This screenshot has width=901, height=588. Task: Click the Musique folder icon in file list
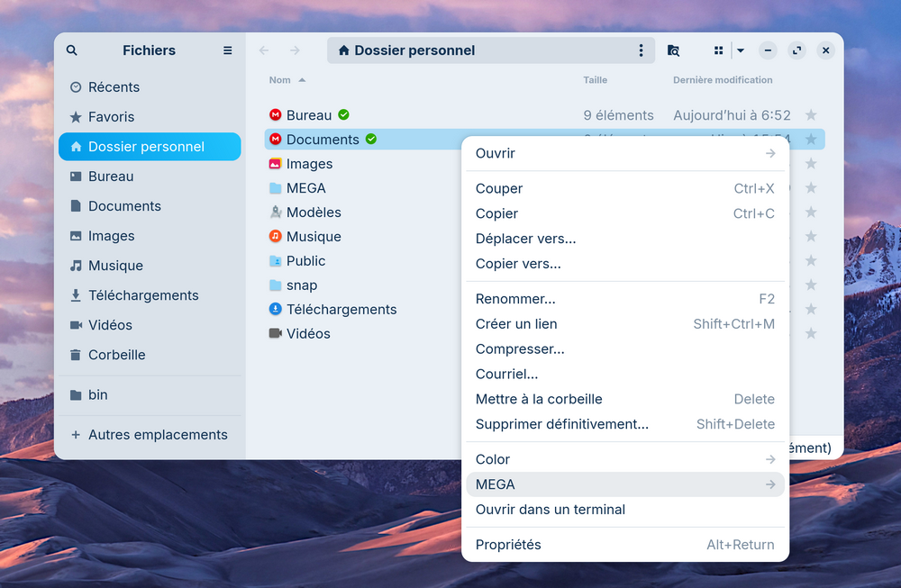coord(276,236)
